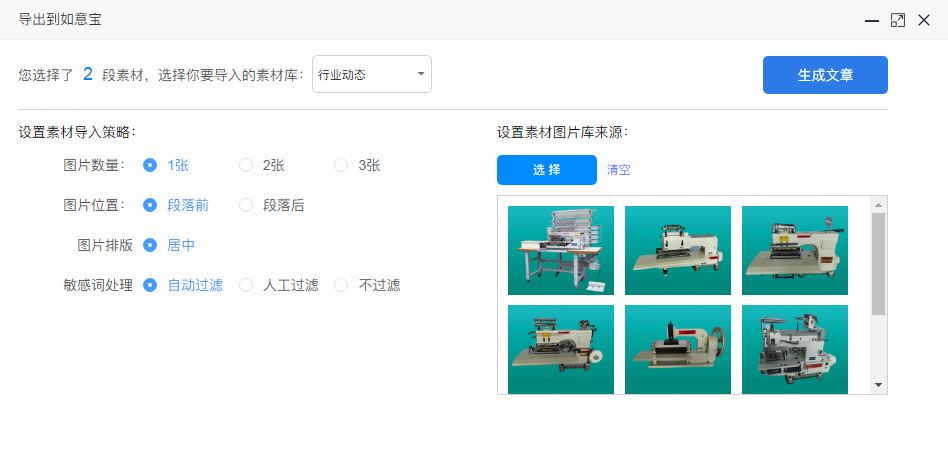Choose the top-right sewing machine image
Screen dimensions: 948x467
pos(794,250)
